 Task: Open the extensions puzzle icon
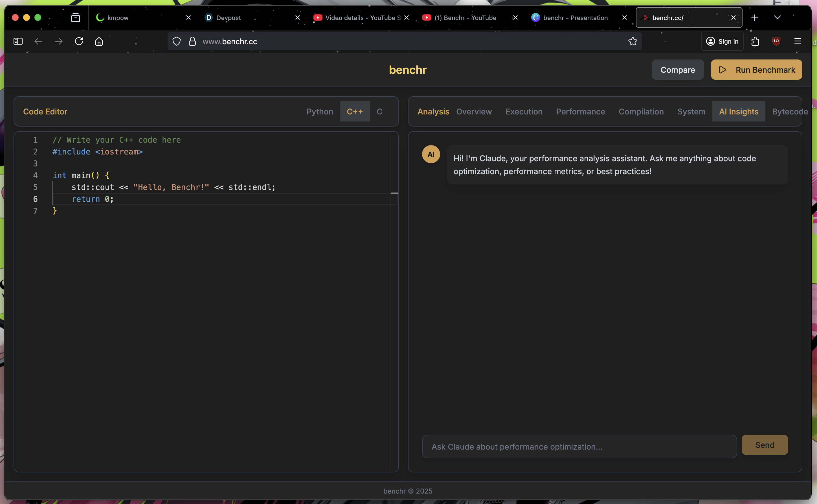(x=755, y=41)
